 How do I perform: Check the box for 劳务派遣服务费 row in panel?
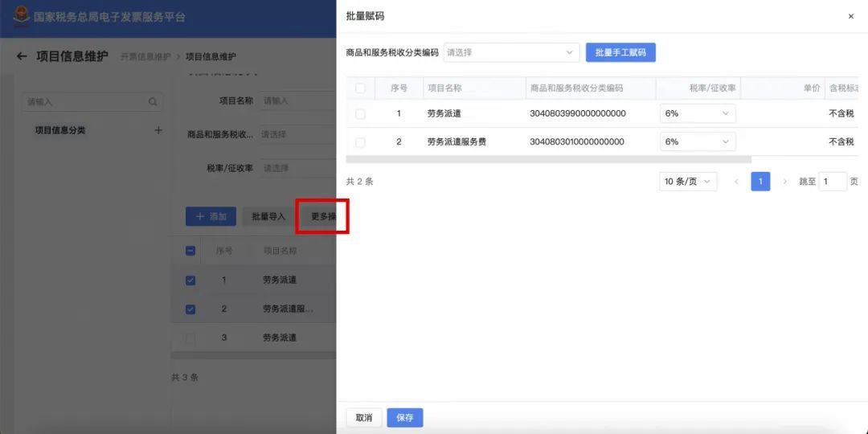[x=360, y=142]
